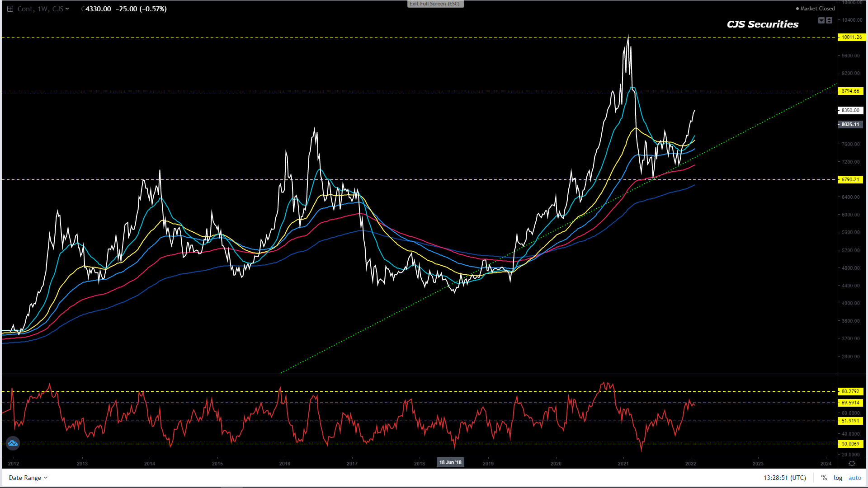Screen dimensions: 868x488
Task: Toggle auto scale mode
Action: [x=854, y=478]
